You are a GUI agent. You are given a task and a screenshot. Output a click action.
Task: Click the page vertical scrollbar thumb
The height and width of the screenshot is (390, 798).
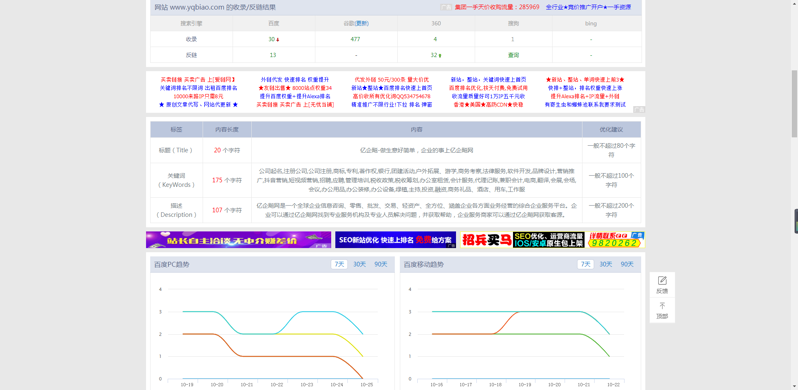(794, 103)
